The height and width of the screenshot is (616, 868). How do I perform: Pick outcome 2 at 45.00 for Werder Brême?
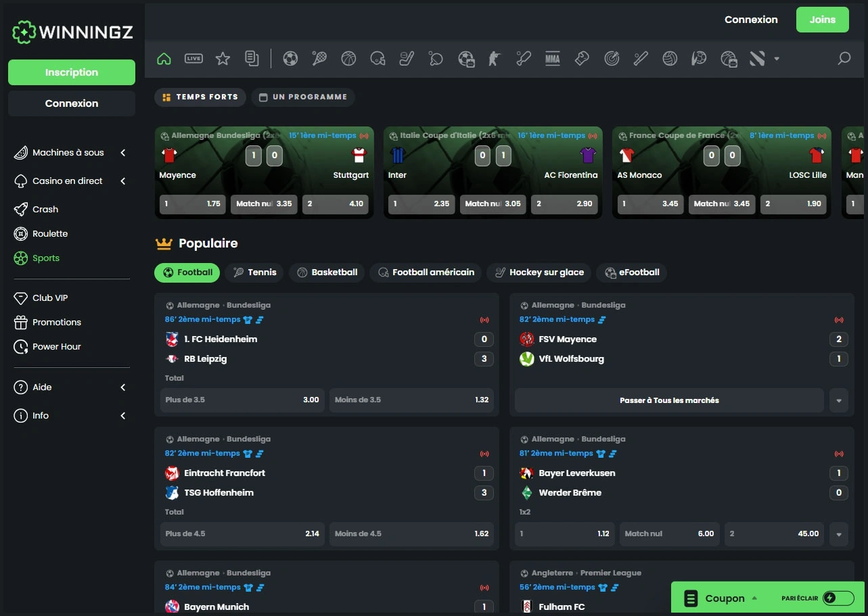(x=774, y=534)
